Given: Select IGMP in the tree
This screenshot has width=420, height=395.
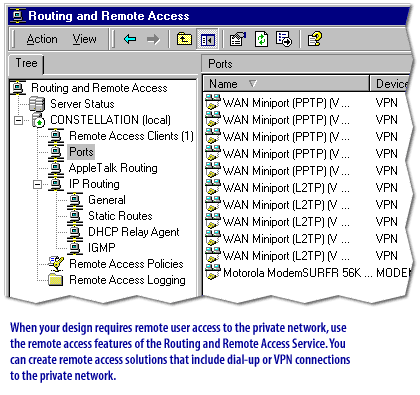Looking at the screenshot, I should pyautogui.click(x=102, y=248).
